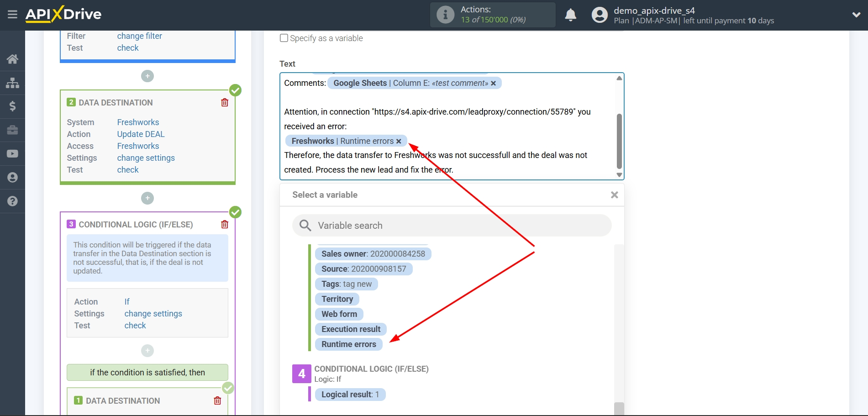
Task: Delete Conditional Logic block 3
Action: point(225,224)
